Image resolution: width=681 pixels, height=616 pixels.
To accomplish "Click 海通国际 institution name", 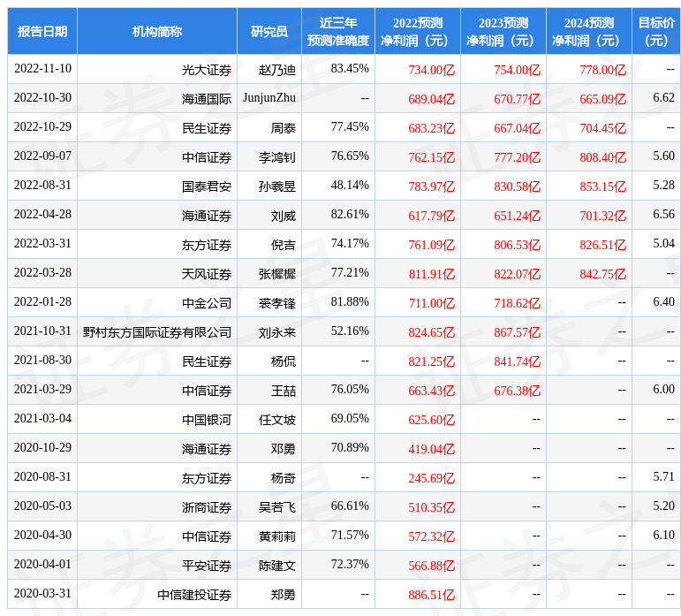I will click(x=207, y=99).
